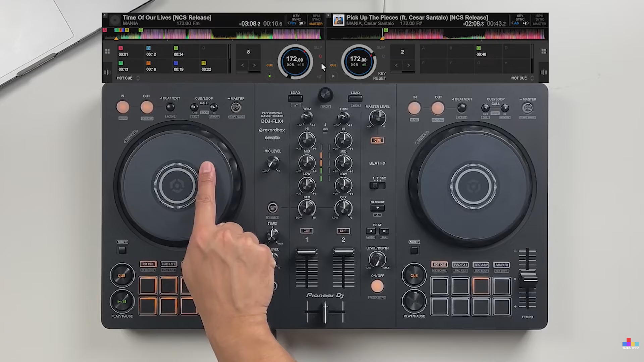Beat jump backward on deck 1
This screenshot has width=644, height=362.
pyautogui.click(x=242, y=65)
